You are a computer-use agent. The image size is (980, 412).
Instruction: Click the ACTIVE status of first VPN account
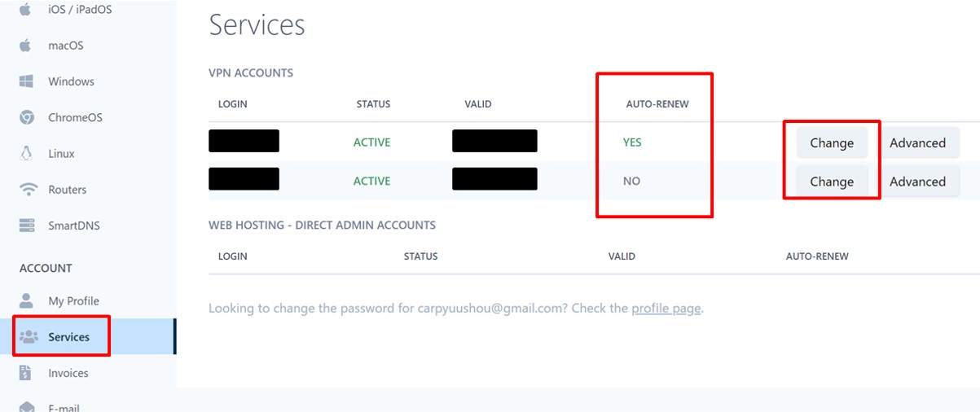(371, 142)
